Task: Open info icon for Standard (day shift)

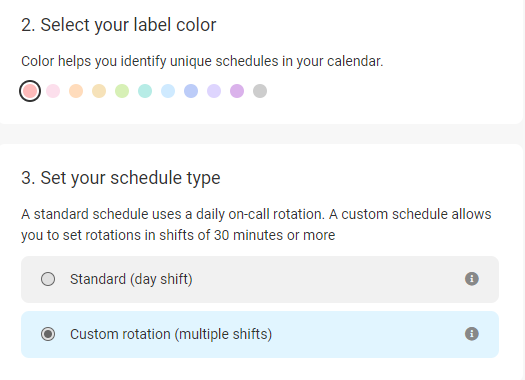Action: point(471,279)
